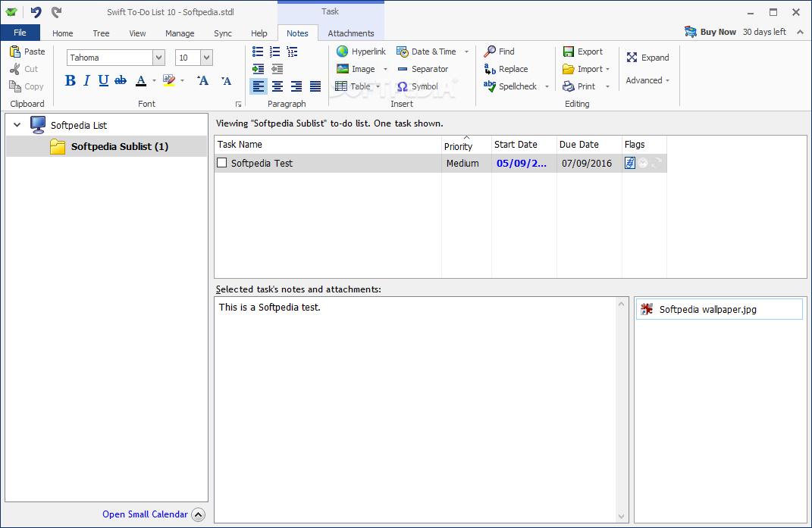The image size is (812, 528).
Task: Collapse the ribbon with chevron
Action: pos(800,32)
